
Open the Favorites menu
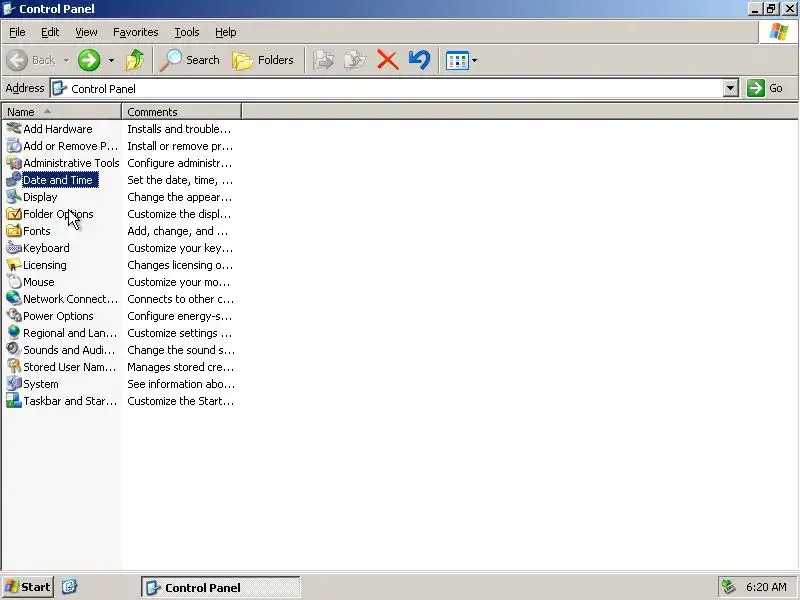[x=136, y=32]
